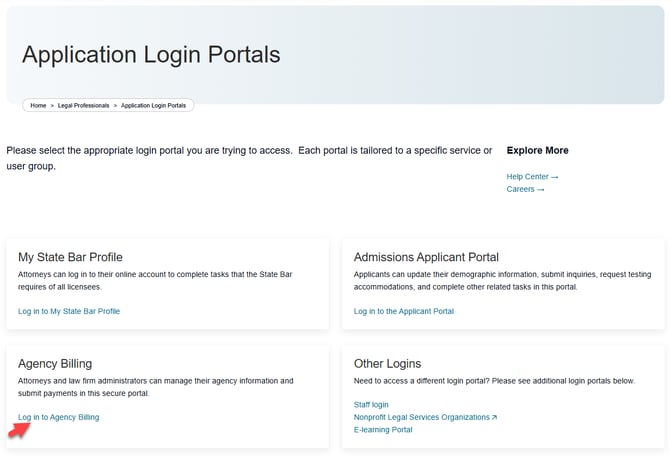Click the arrow icon next to Careers
The image size is (670, 466).
click(x=541, y=189)
